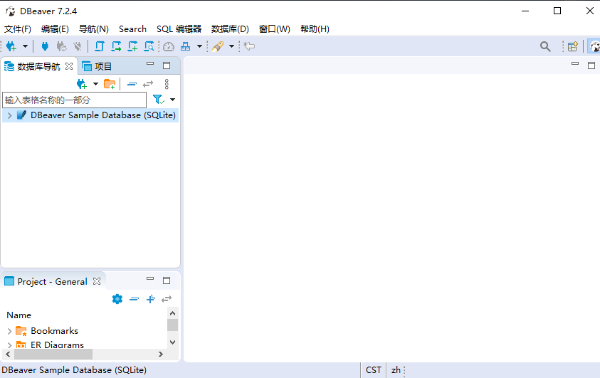Screen dimensions: 600x378
Task: Close the Project - General tab
Action: 97,281
